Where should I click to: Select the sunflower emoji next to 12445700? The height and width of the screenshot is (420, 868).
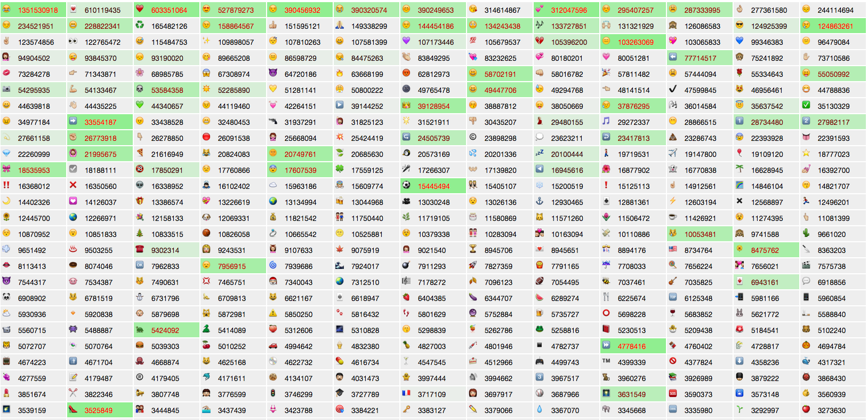6,217
